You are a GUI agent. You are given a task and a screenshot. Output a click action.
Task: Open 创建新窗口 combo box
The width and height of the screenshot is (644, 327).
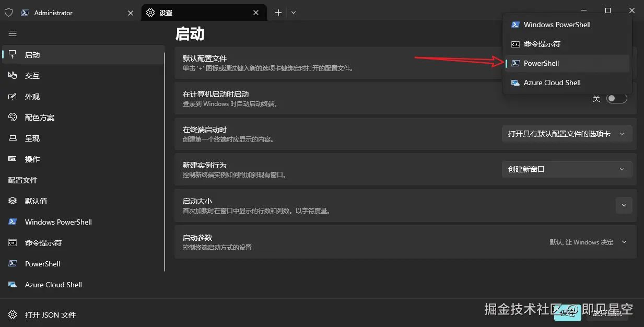tap(567, 169)
